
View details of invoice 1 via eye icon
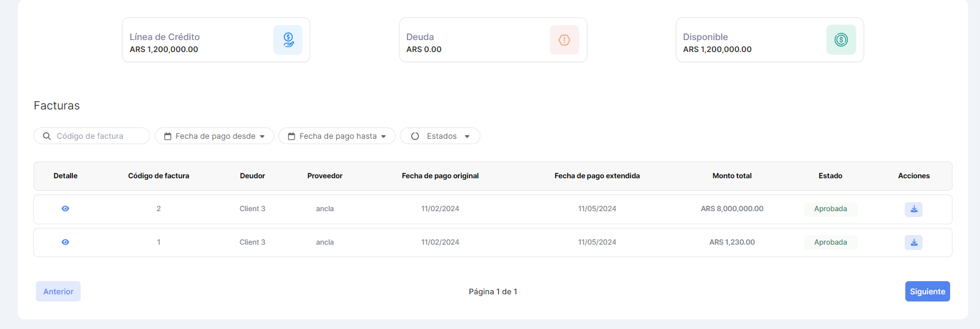(x=65, y=242)
